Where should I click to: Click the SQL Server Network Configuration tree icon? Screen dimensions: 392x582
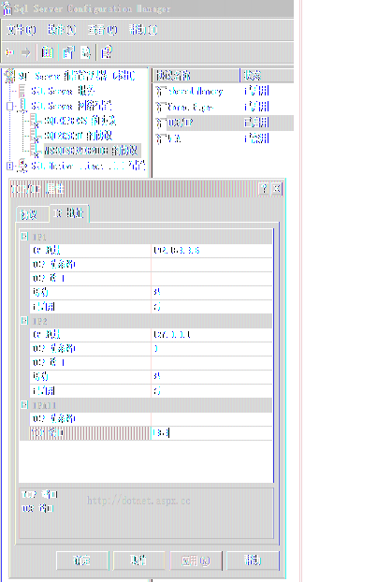[23, 106]
